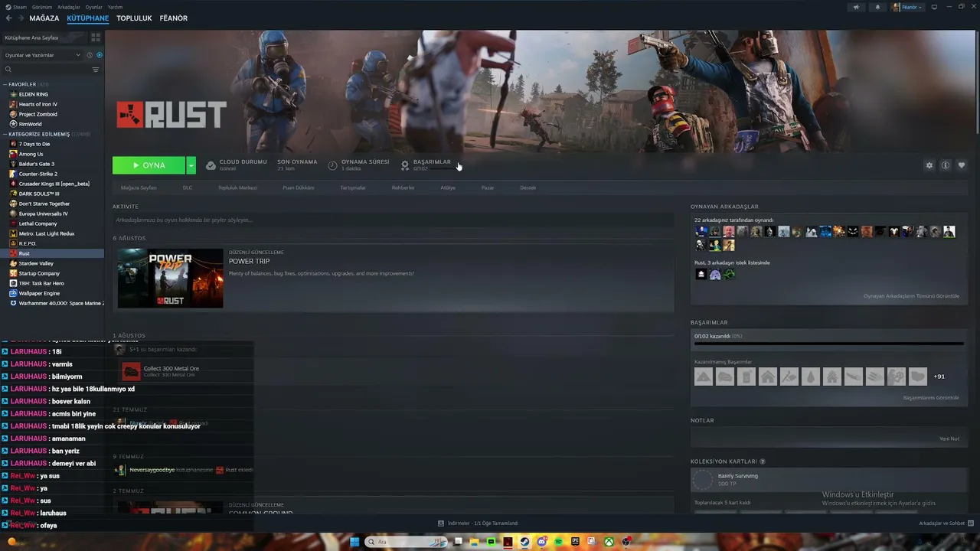This screenshot has width=980, height=551.
Task: Open the Steam announcements megaphone icon
Action: tap(856, 7)
